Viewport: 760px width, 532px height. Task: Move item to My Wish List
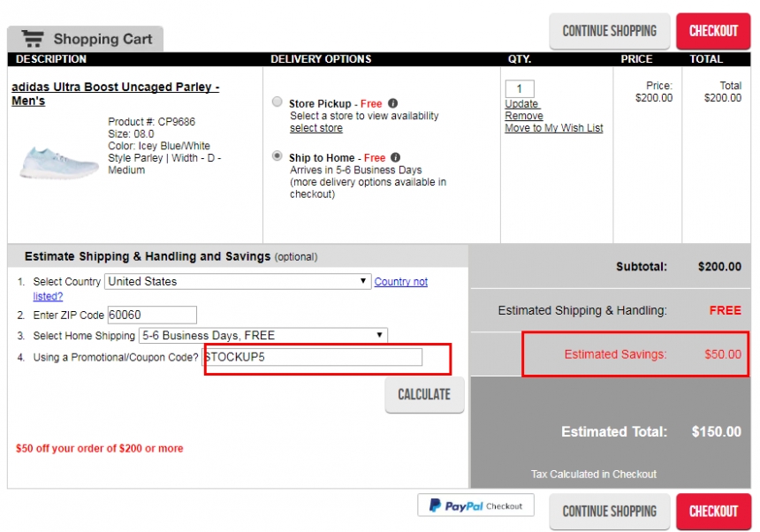(x=554, y=128)
